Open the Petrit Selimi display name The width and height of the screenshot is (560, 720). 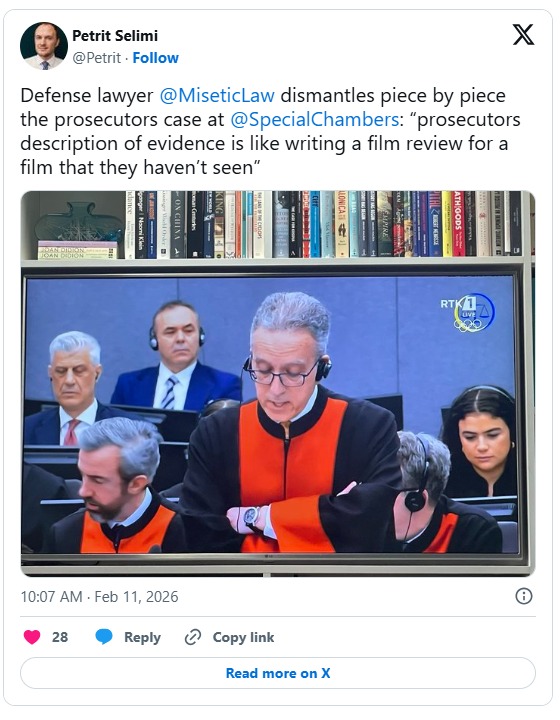(x=115, y=35)
